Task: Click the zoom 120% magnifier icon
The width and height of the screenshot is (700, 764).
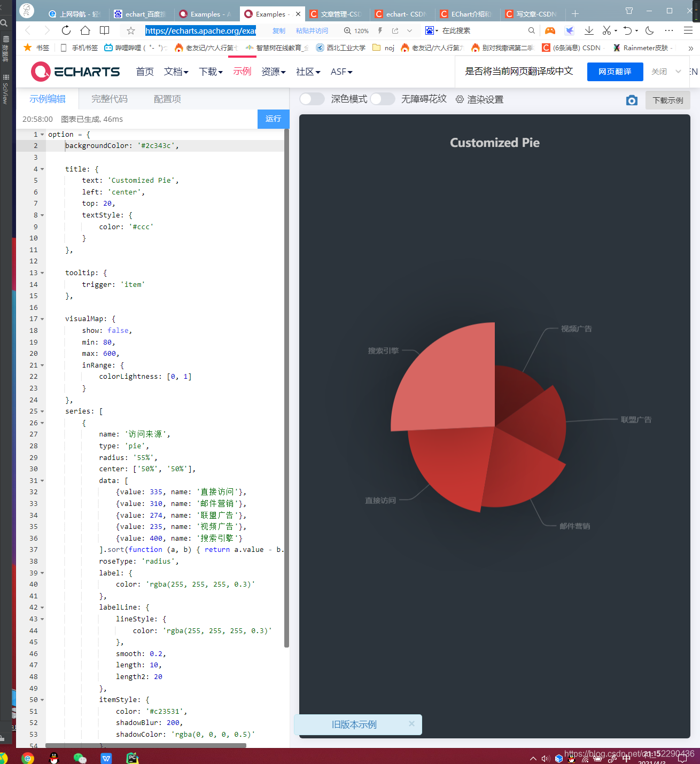Action: (347, 31)
